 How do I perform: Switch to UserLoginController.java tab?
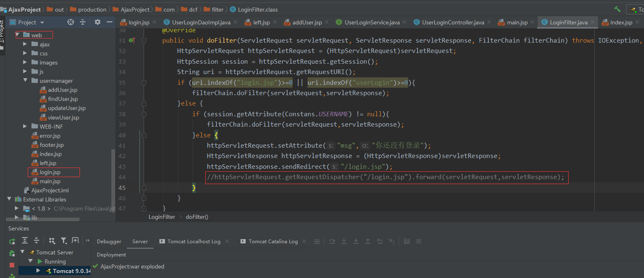[453, 22]
